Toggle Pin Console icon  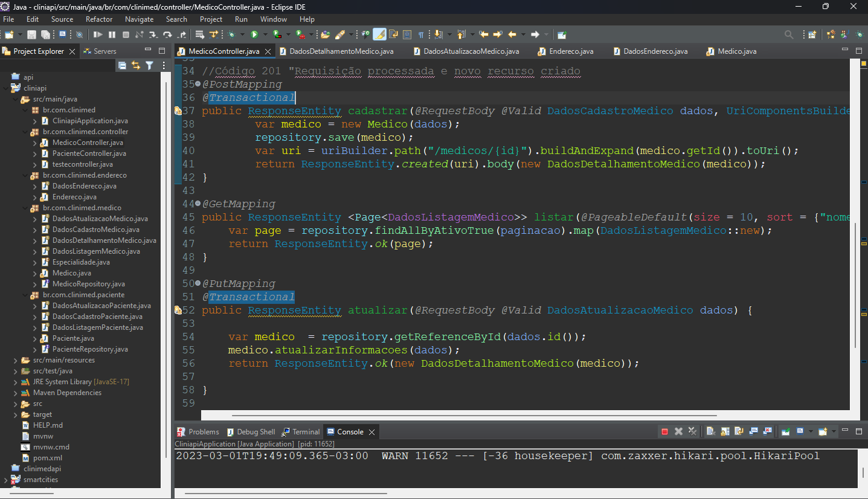pyautogui.click(x=786, y=431)
